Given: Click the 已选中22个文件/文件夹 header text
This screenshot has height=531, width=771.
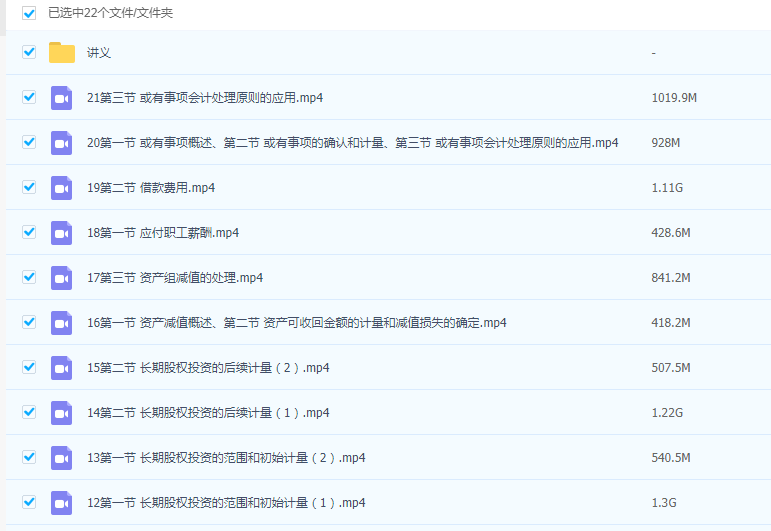Looking at the screenshot, I should coord(111,13).
